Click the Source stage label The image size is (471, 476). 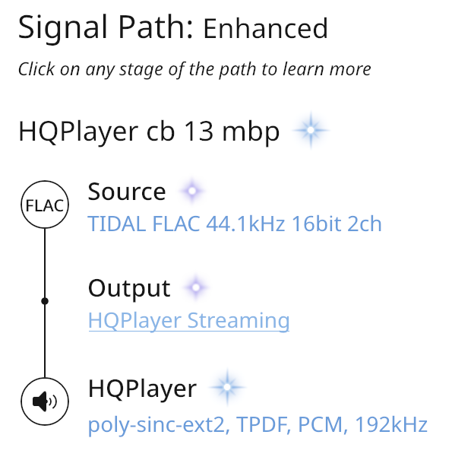coord(127,192)
